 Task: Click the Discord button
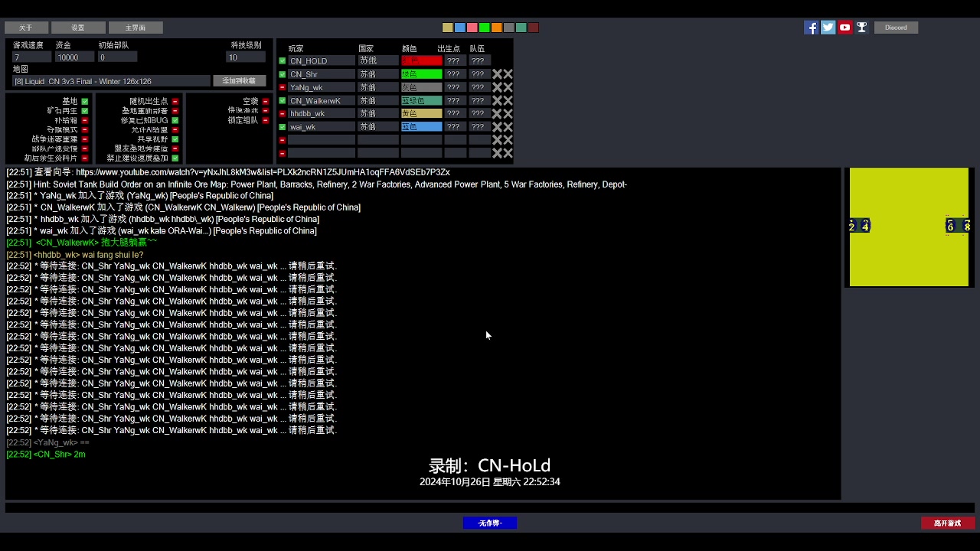pyautogui.click(x=896, y=28)
